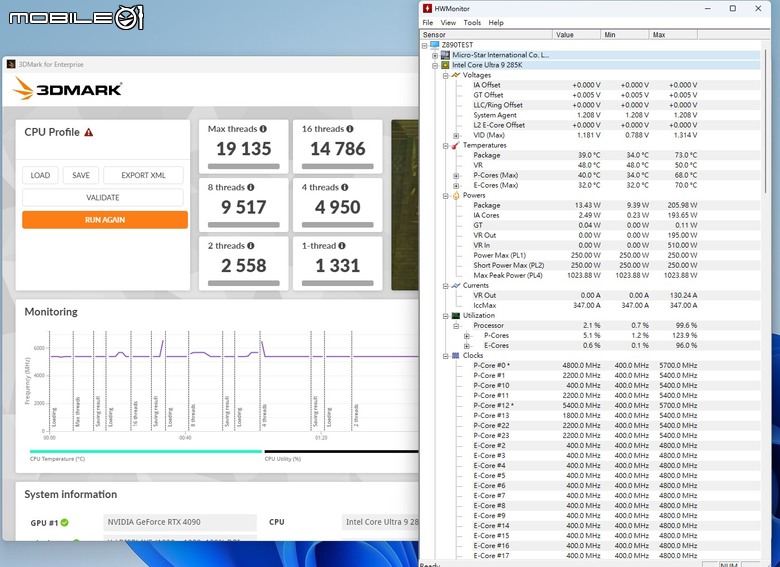Screen dimensions: 780x567
Task: Collapse the Clocks section
Action: 446,356
